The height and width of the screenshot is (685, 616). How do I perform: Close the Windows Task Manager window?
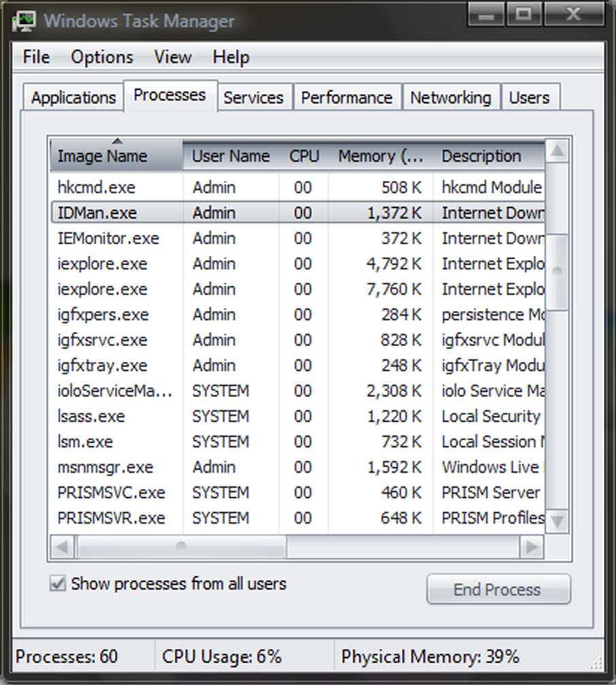click(574, 14)
